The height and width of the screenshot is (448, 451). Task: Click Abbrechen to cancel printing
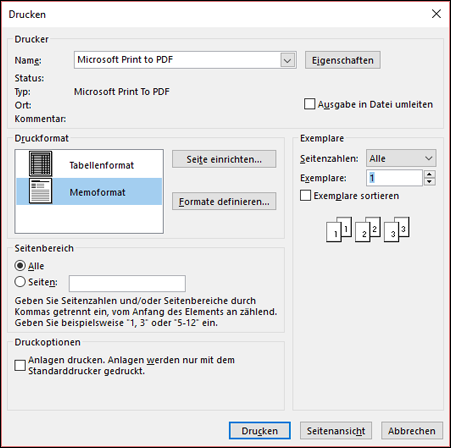[x=412, y=431]
